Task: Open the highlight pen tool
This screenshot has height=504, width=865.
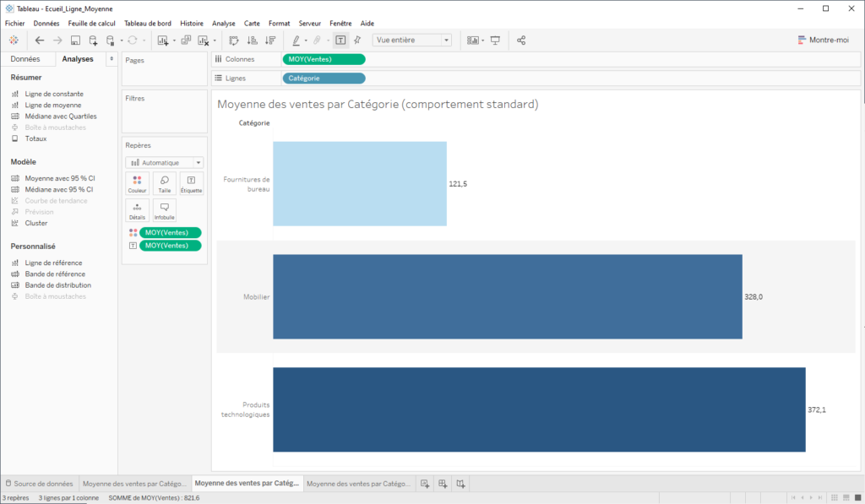Action: point(296,41)
